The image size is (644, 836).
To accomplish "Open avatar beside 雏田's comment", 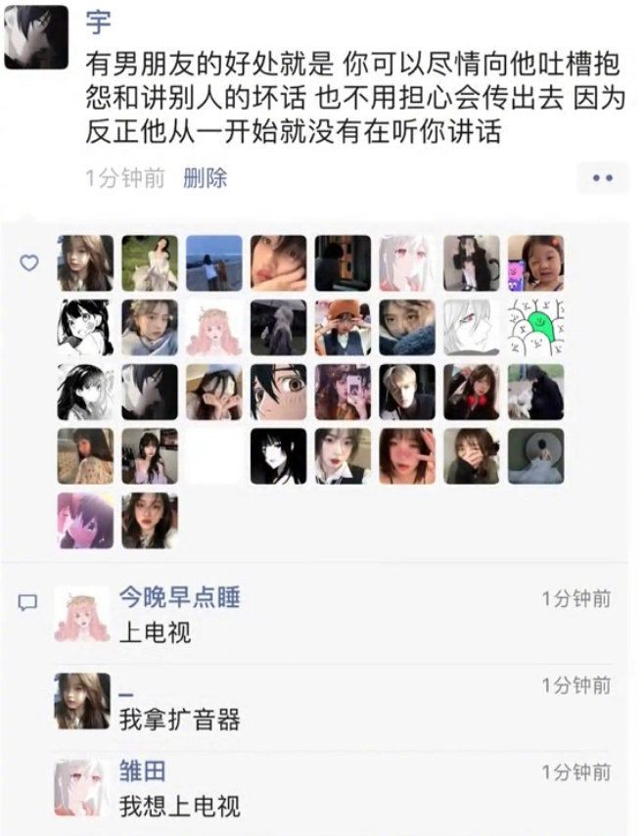I will point(82,787).
